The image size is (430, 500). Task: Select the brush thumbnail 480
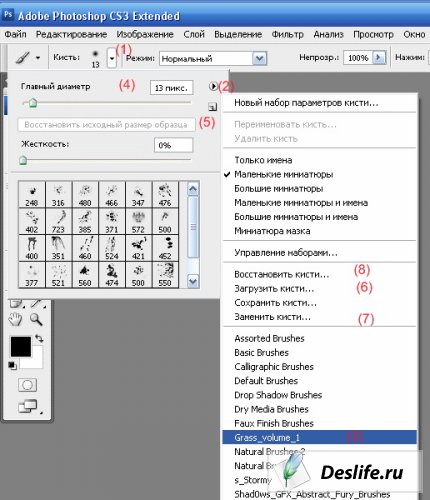click(85, 195)
